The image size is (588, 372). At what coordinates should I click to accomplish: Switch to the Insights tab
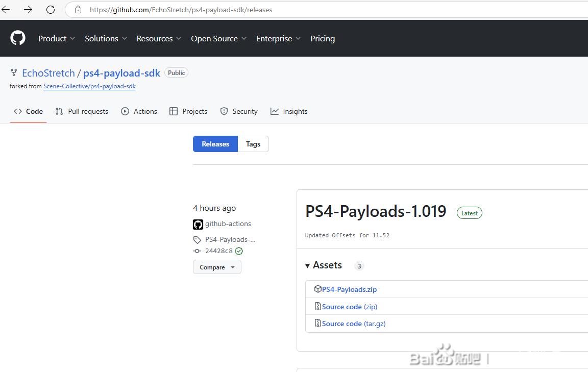pos(289,111)
